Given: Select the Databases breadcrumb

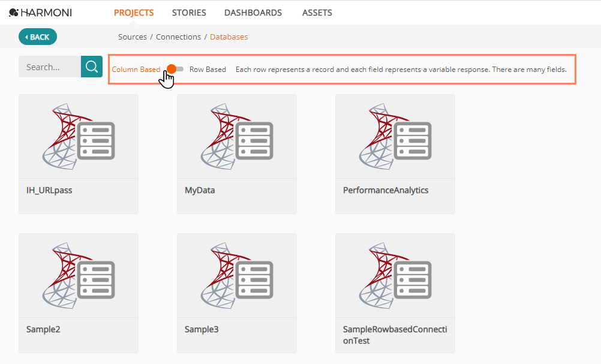Looking at the screenshot, I should (x=229, y=37).
